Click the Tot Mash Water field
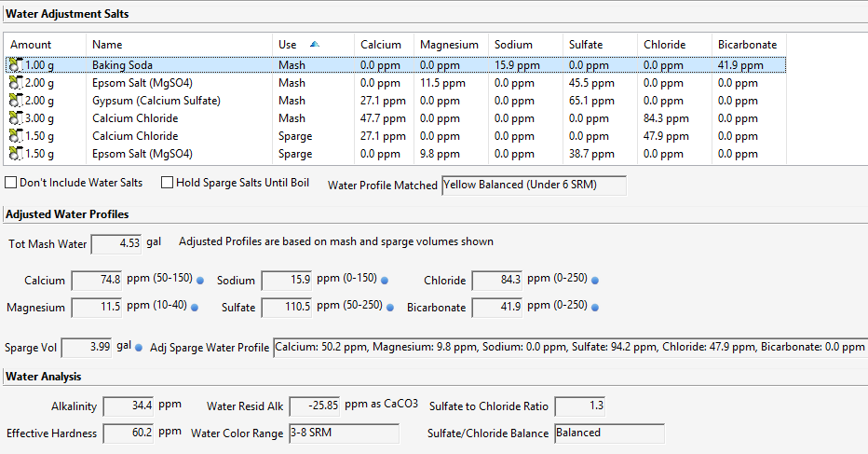The width and height of the screenshot is (868, 454). (116, 244)
